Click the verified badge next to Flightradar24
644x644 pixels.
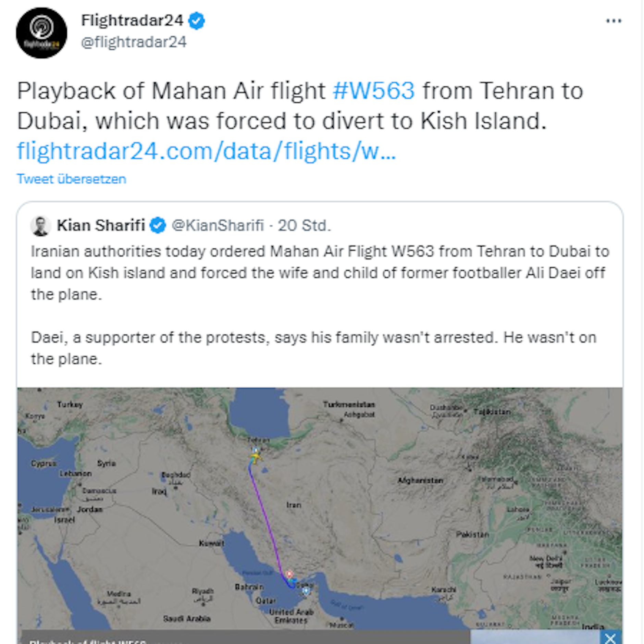(197, 21)
